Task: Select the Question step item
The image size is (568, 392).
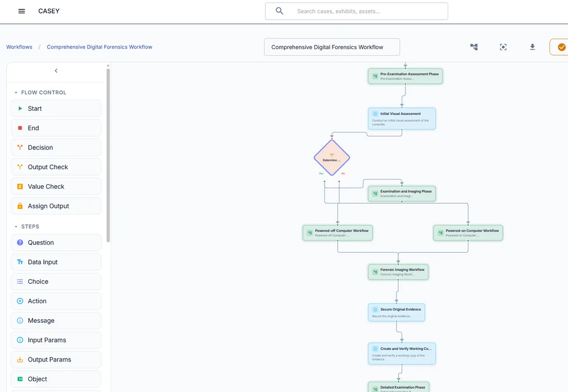Action: click(56, 243)
